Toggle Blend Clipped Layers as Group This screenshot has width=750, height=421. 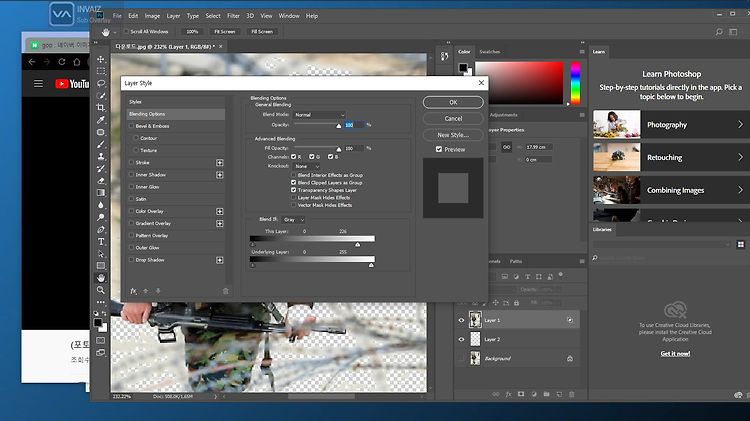point(294,182)
